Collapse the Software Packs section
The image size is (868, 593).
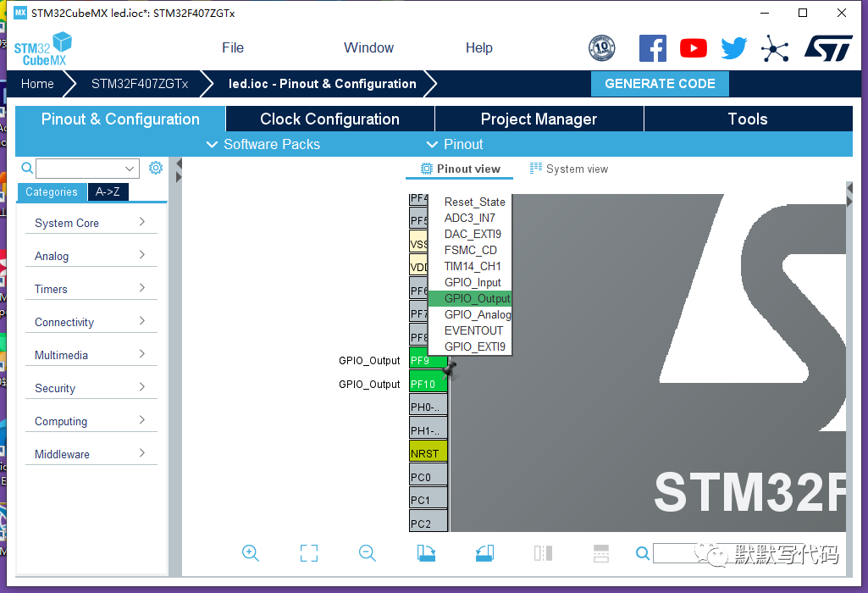pos(263,145)
